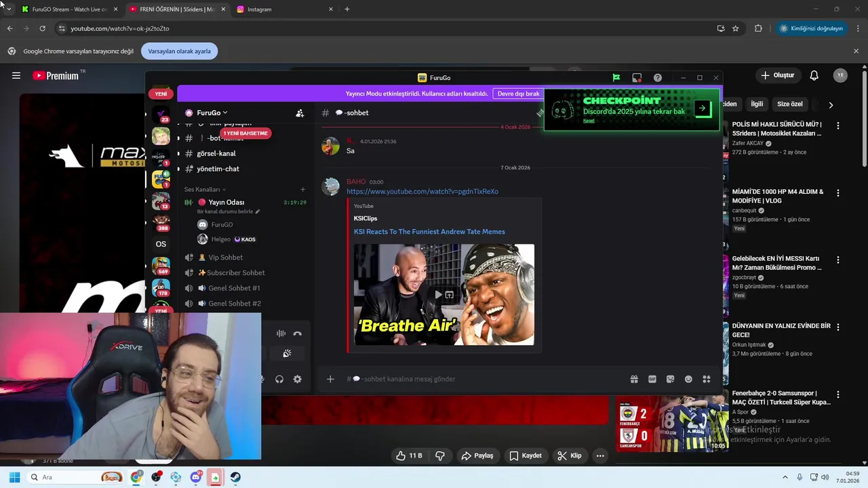The width and height of the screenshot is (868, 488).
Task: Click Varsayılan olarak ayarla button
Action: (180, 51)
